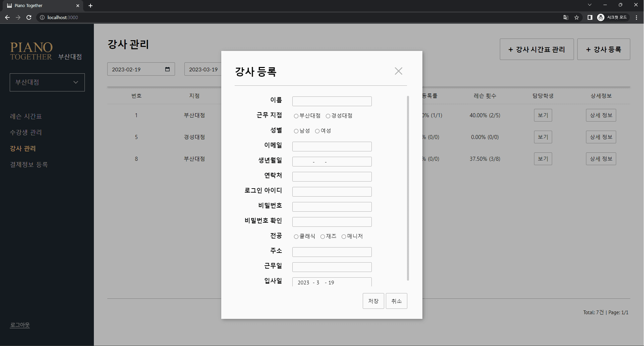Click the 40.00% (2/5) lesson count cell

pos(485,115)
